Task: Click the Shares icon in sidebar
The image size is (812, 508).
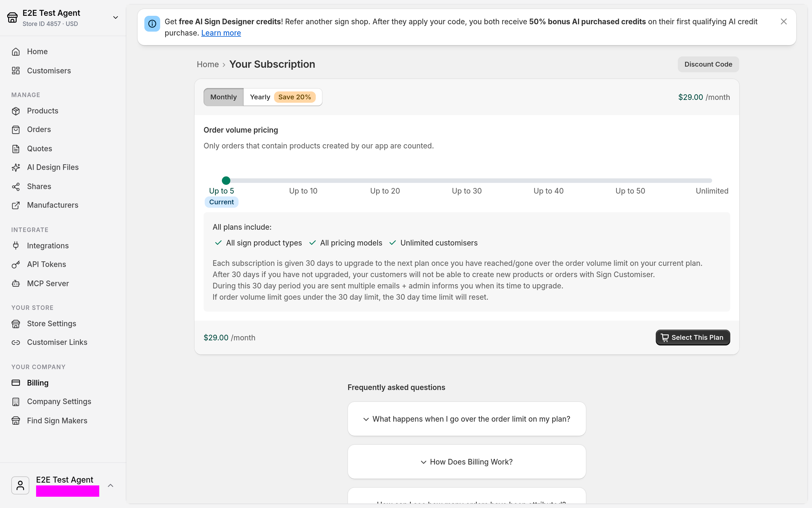Action: coord(16,187)
